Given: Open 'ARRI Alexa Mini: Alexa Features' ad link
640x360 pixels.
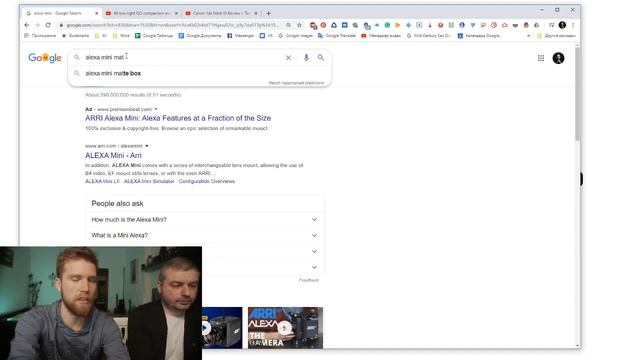Looking at the screenshot, I should 178,118.
